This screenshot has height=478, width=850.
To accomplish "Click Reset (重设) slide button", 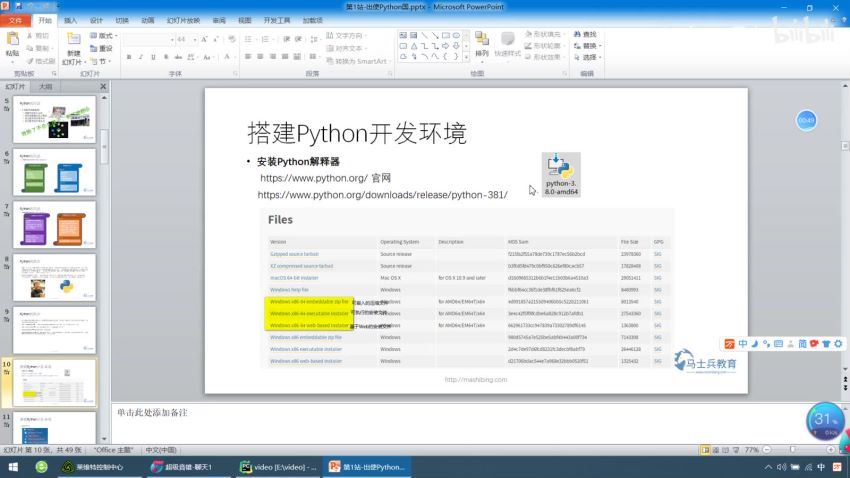I will coord(101,48).
